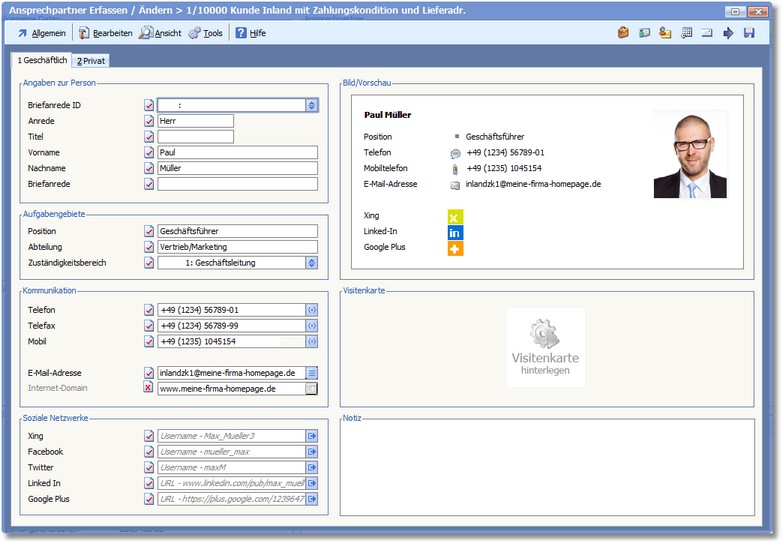Click the briefcase icon in toolbar
The height and width of the screenshot is (544, 783).
coord(623,33)
